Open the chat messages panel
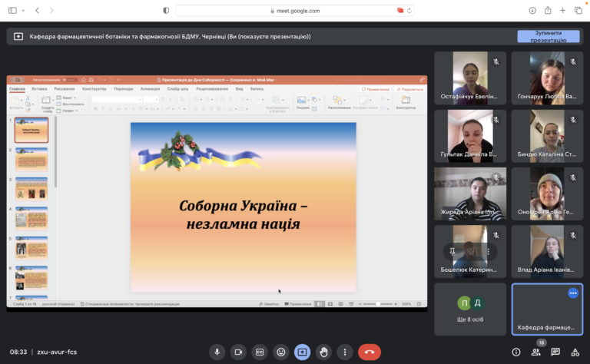 555,352
